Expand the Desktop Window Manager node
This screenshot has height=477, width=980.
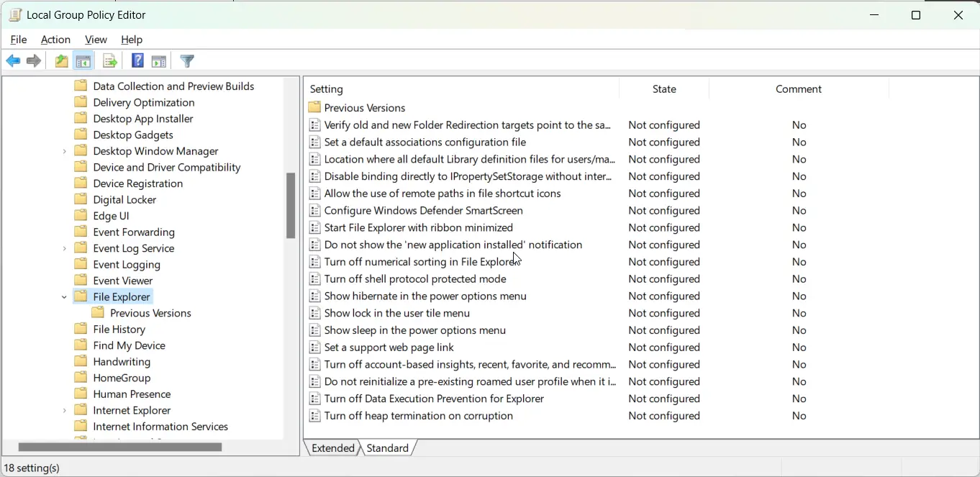(x=65, y=151)
